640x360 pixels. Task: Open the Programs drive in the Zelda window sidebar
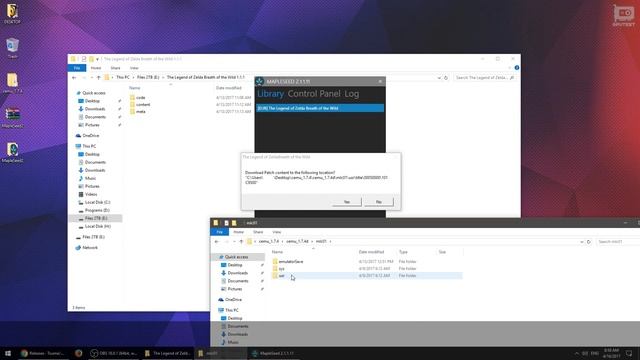coord(97,210)
